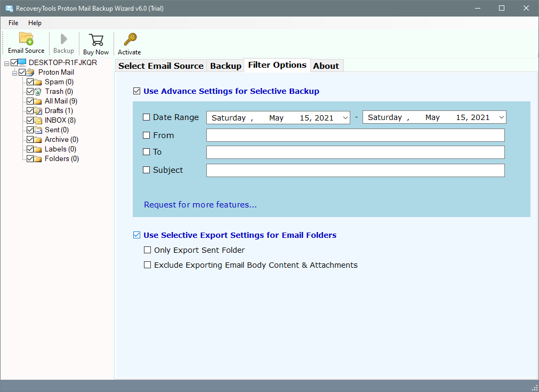
Task: Click the Sent folder icon
Action: click(x=38, y=130)
